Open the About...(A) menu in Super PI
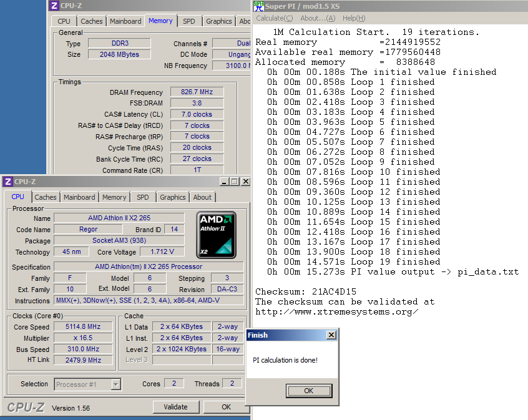Viewport: 528px width, 420px height. tap(318, 18)
